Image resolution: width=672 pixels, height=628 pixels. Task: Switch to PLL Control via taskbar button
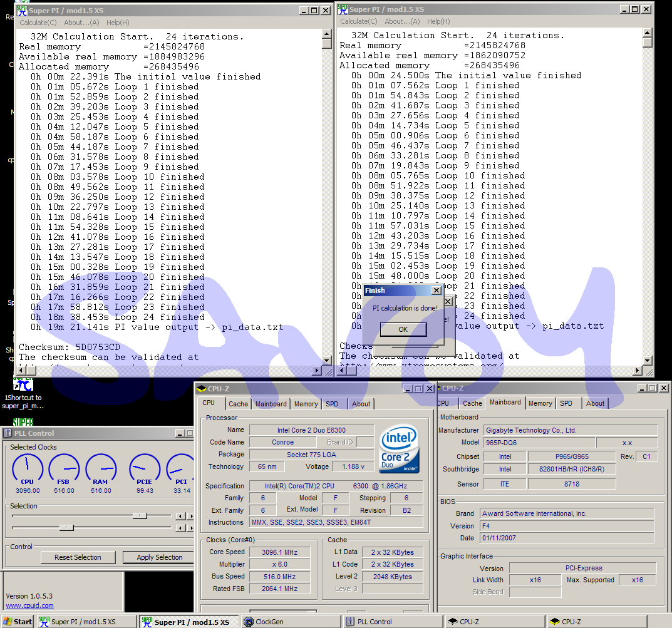pyautogui.click(x=392, y=622)
